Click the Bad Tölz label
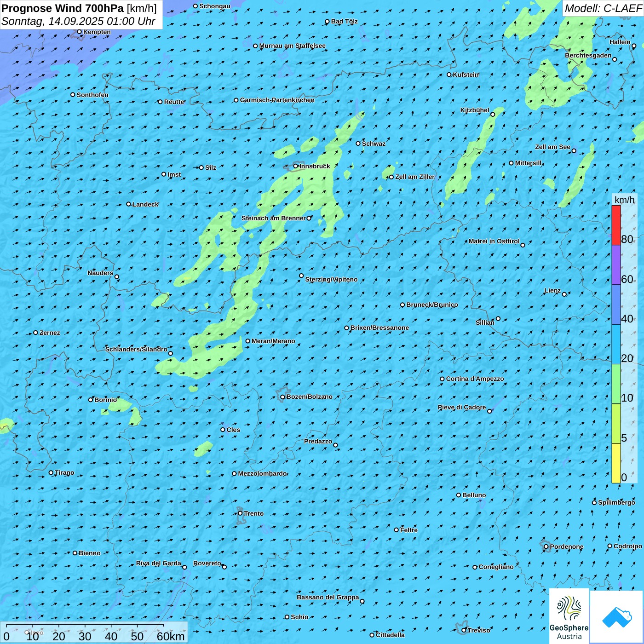The height and width of the screenshot is (644, 644). [x=345, y=21]
